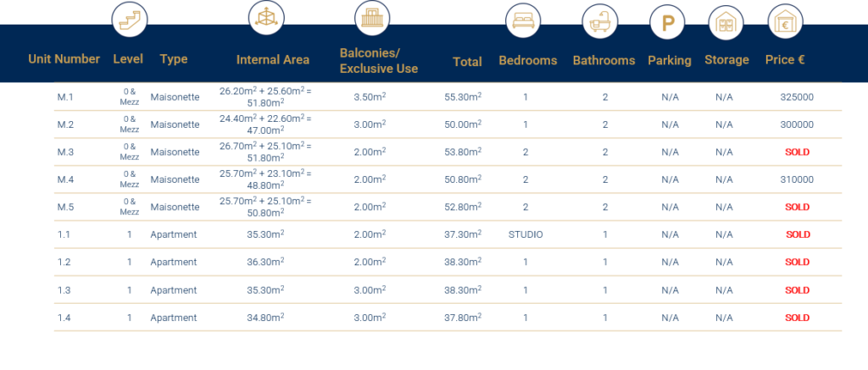
Task: Click the Price € column header
Action: pos(785,60)
